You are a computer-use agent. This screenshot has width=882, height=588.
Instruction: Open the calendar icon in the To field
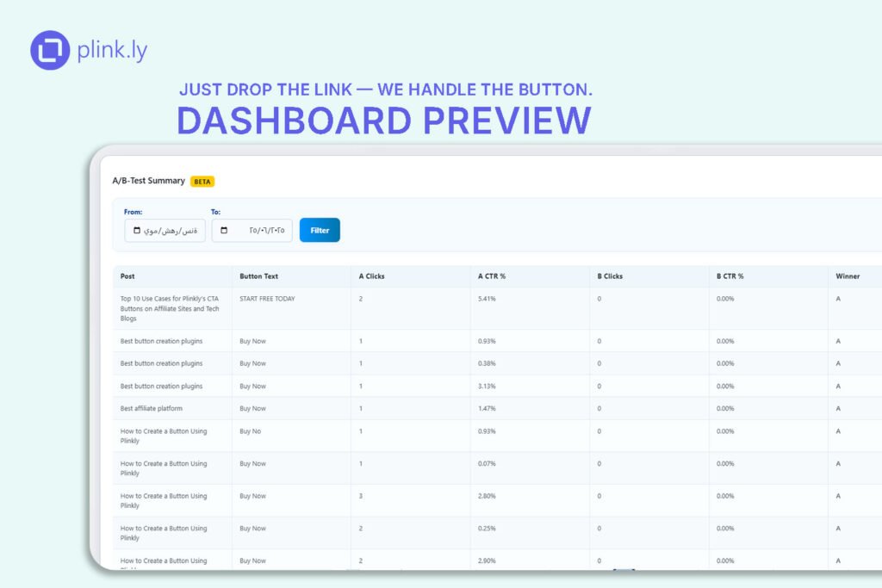tap(225, 231)
